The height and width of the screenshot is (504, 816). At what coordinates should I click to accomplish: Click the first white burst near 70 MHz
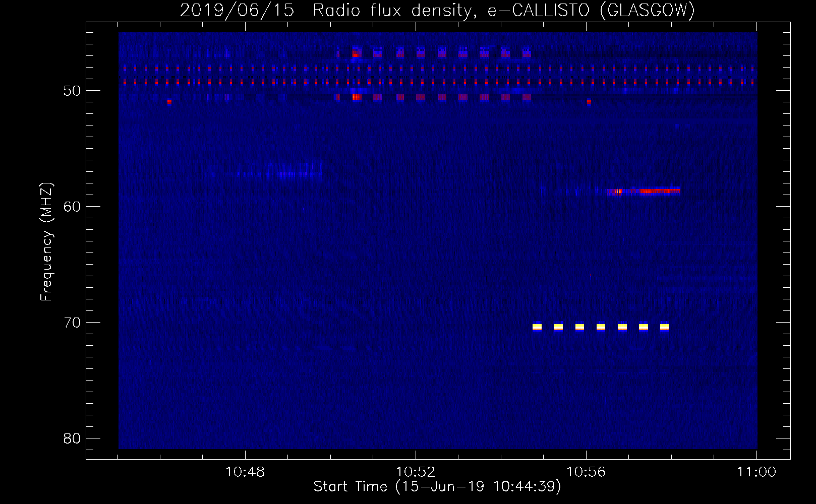tap(537, 327)
